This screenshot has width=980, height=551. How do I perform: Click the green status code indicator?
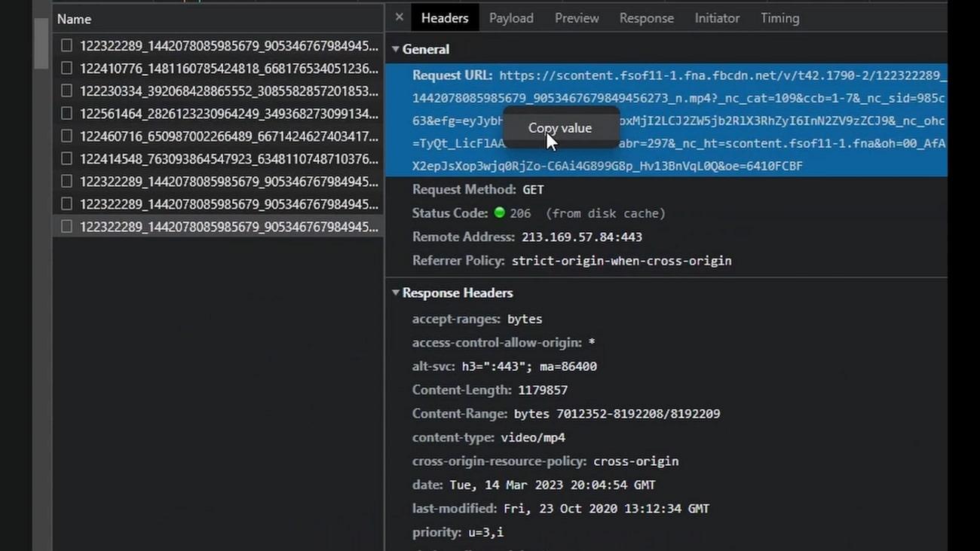[499, 213]
